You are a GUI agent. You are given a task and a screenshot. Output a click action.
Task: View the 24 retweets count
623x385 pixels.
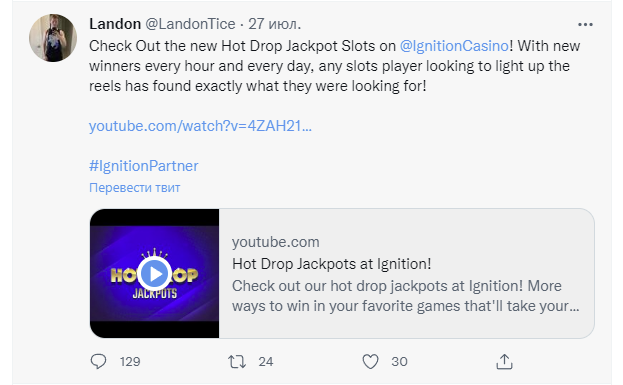pyautogui.click(x=265, y=362)
